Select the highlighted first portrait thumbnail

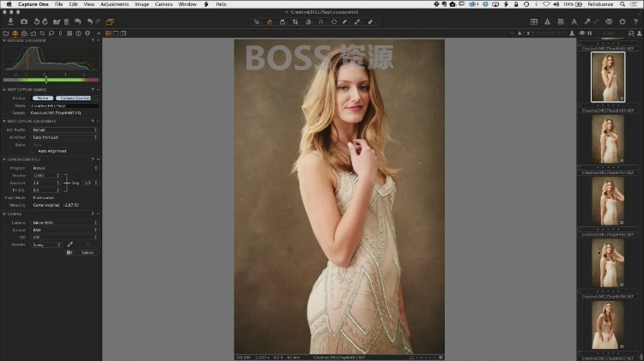click(607, 76)
